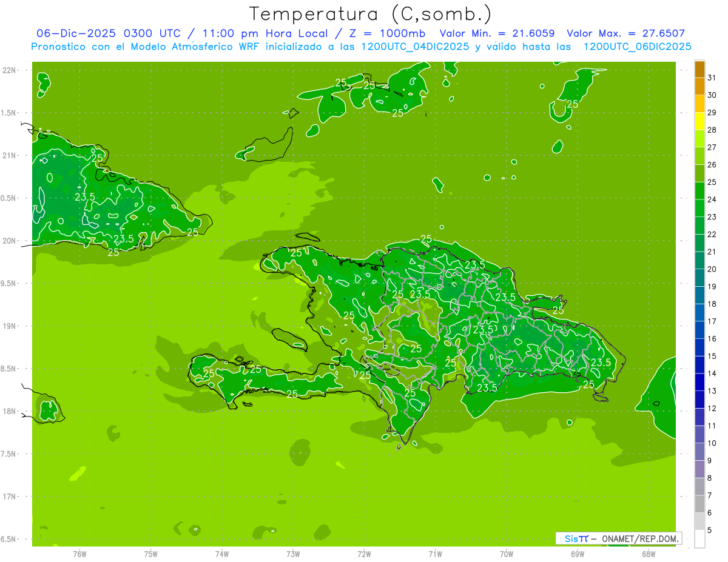
Task: Click the "6.5N" latitude axis label
Action: coord(9,539)
